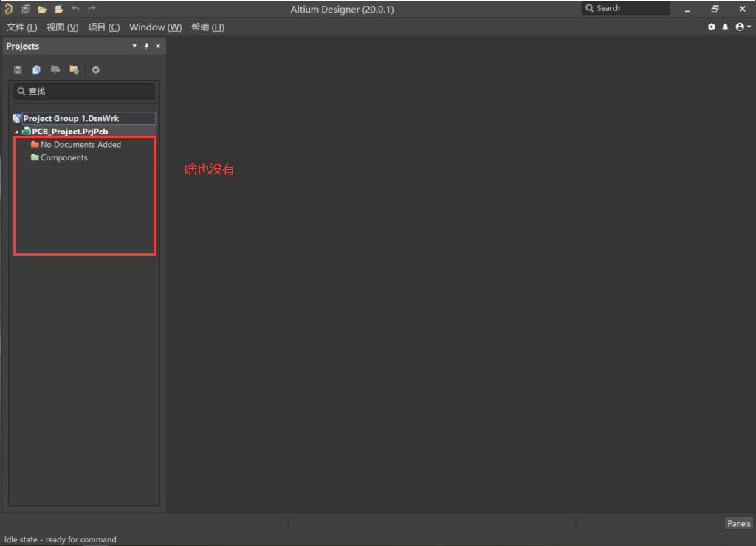The image size is (756, 546).
Task: Pin the Projects panel
Action: click(146, 46)
